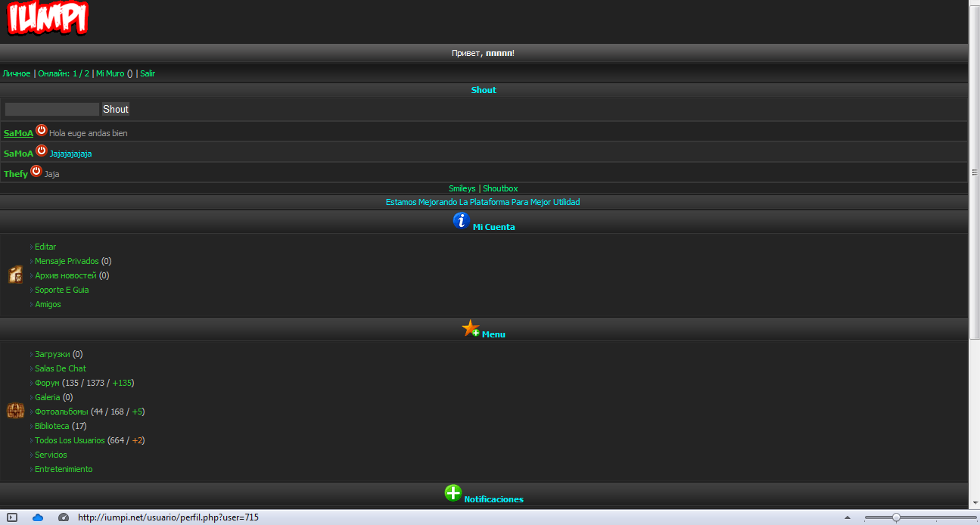Screen dimensions: 980x525
Task: Click the small up arrow near zoom slider
Action: point(847,517)
